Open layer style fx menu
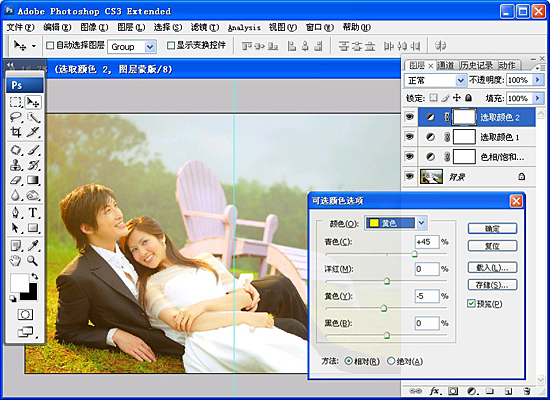 tap(435, 391)
